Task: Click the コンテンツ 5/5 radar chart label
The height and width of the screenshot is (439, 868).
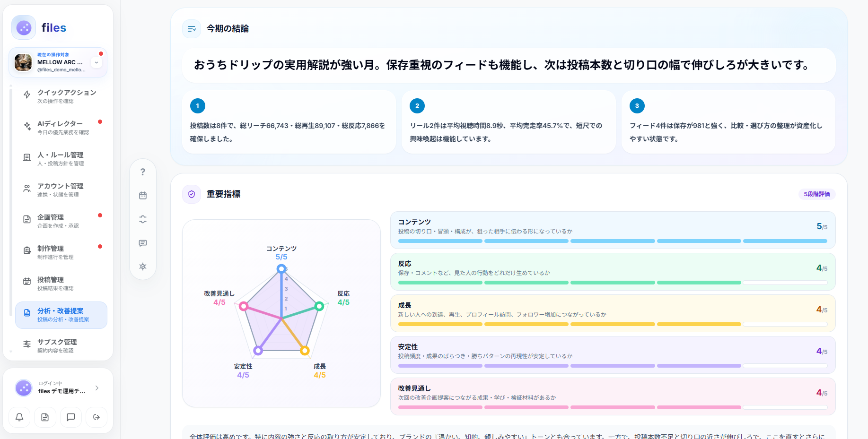Action: click(281, 253)
